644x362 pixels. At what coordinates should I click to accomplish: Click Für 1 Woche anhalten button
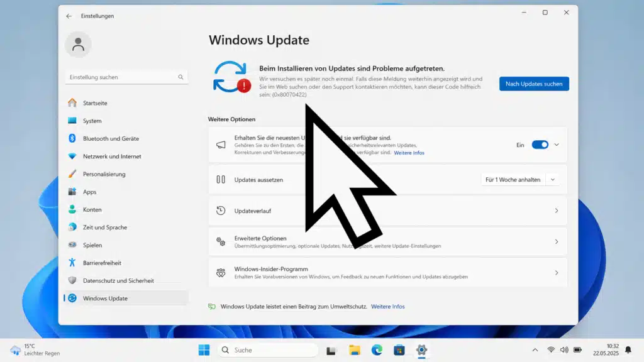point(513,179)
